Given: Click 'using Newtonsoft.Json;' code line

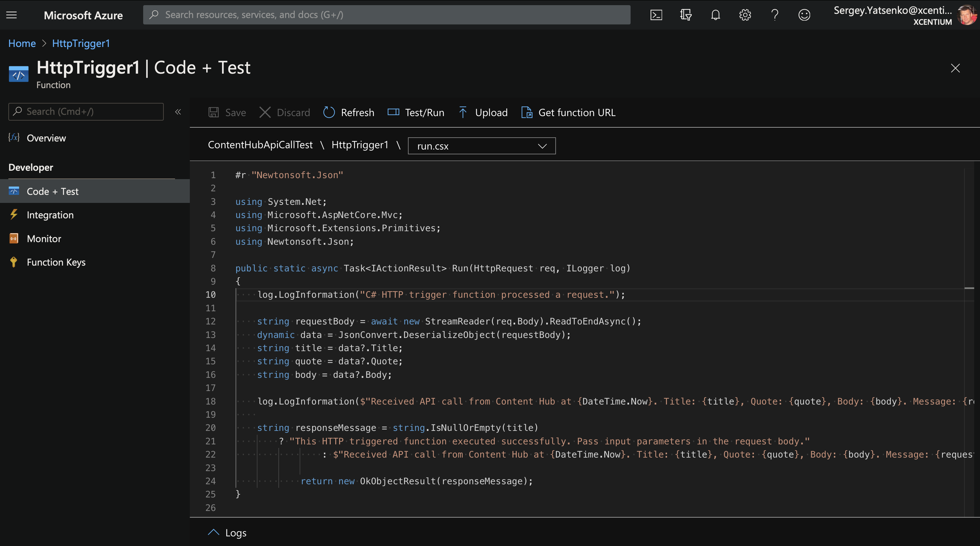Looking at the screenshot, I should (x=294, y=241).
